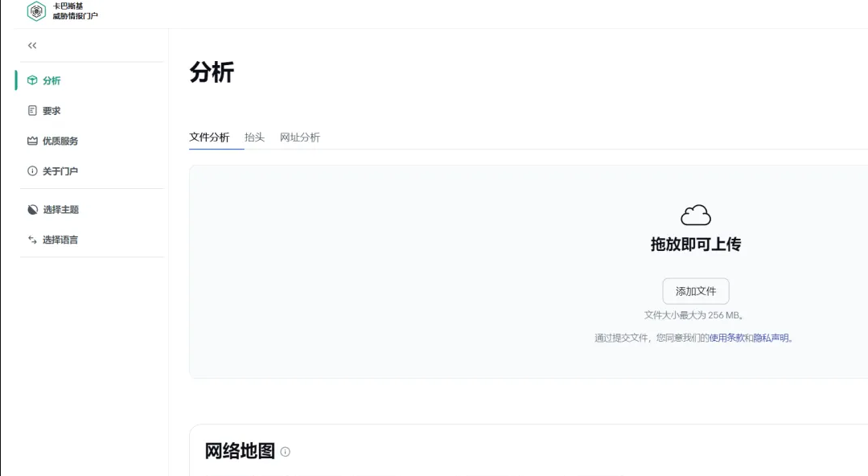Click the cloud upload icon
This screenshot has height=476, width=868.
(x=695, y=215)
